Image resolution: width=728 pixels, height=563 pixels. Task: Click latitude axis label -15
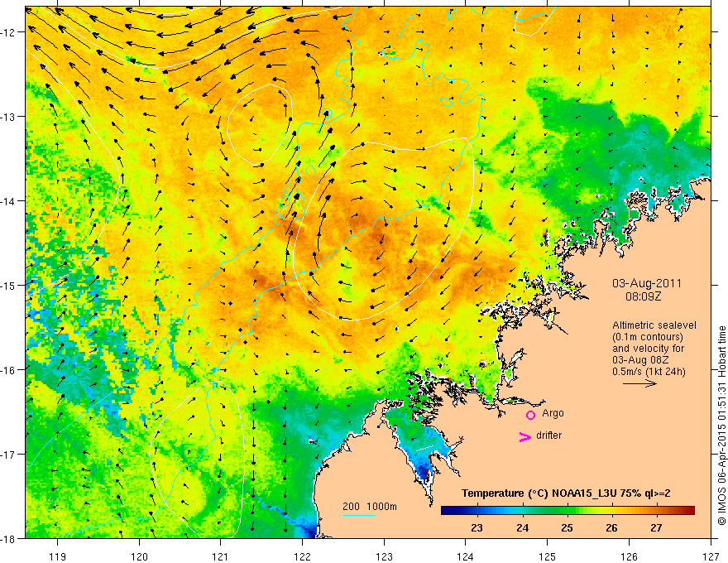click(x=8, y=285)
